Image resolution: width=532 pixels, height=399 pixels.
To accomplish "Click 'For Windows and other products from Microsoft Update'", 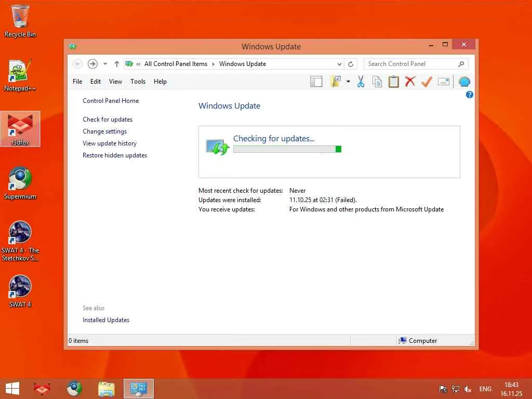I will [366, 209].
